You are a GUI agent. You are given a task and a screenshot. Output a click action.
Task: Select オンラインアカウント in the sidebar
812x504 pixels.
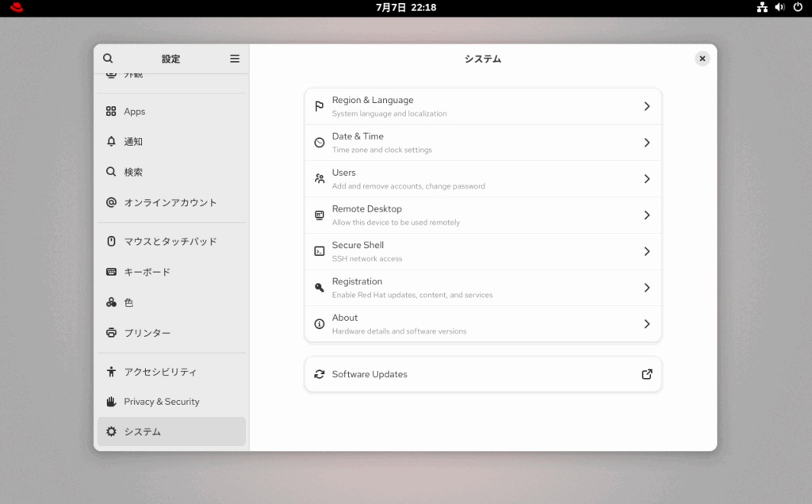point(171,203)
